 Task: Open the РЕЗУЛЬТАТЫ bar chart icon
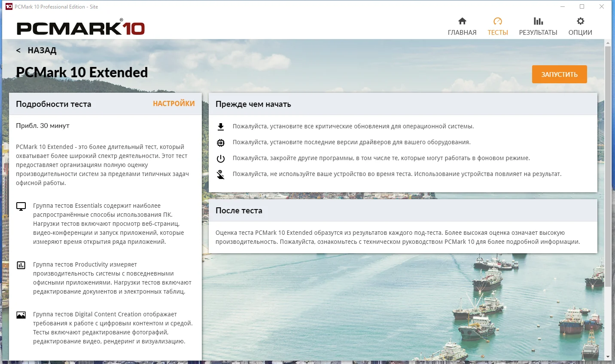(x=538, y=21)
